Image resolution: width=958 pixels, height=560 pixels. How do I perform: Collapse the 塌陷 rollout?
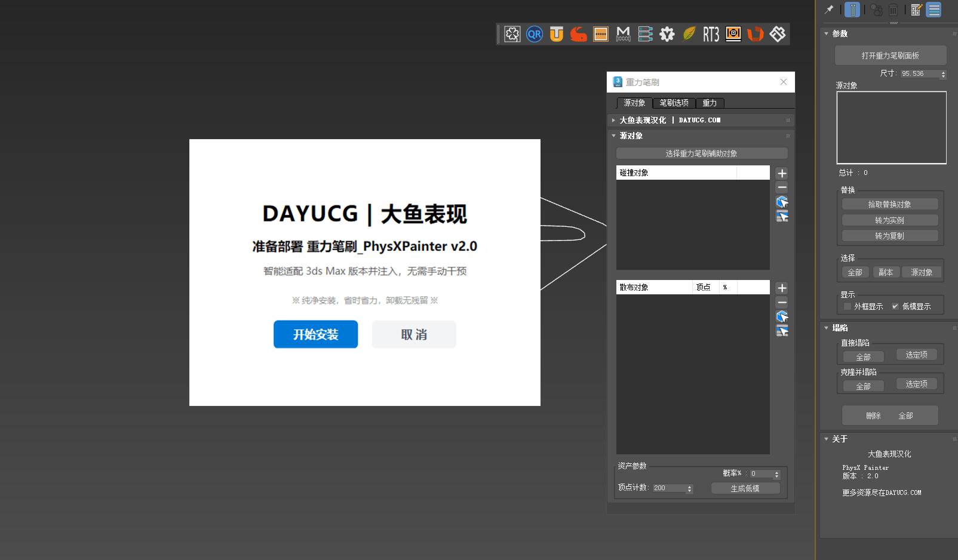(x=827, y=328)
